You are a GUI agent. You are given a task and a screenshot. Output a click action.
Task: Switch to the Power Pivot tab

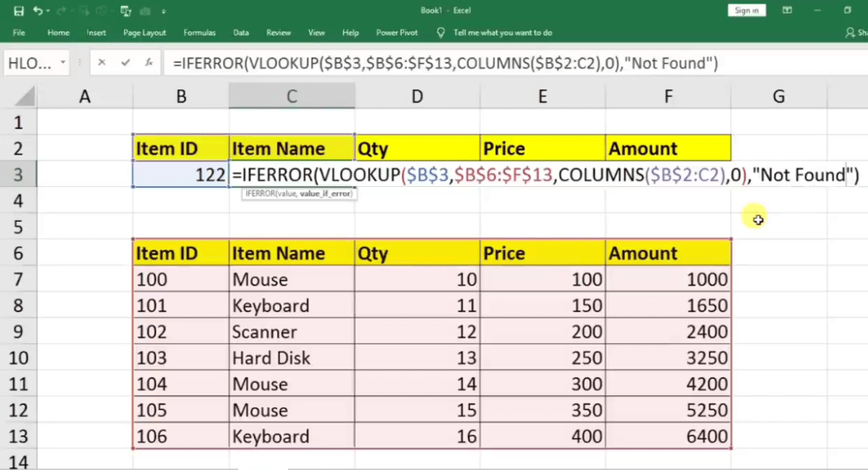[397, 32]
